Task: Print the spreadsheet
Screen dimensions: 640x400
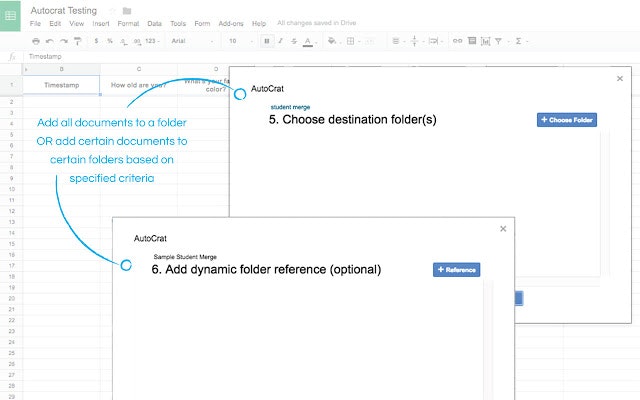Action: [x=36, y=41]
